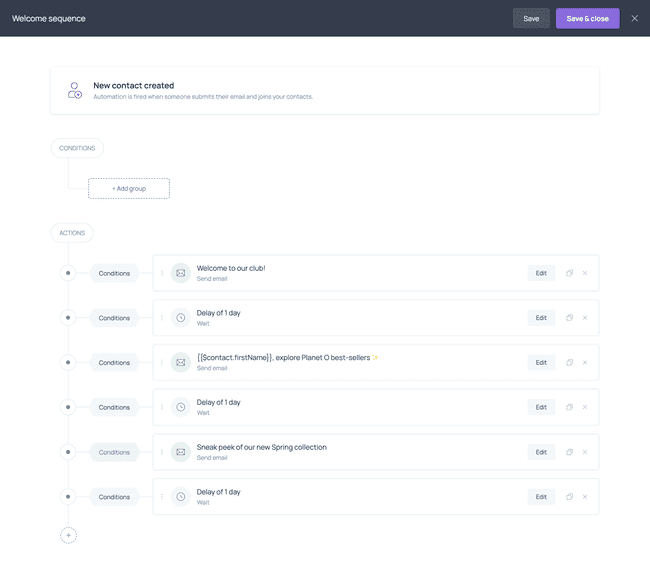Grab drag handle of Sneak peek email step

[x=162, y=452]
